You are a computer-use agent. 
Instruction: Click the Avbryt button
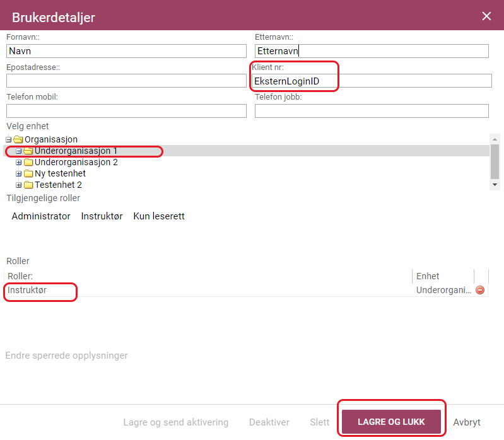point(466,422)
